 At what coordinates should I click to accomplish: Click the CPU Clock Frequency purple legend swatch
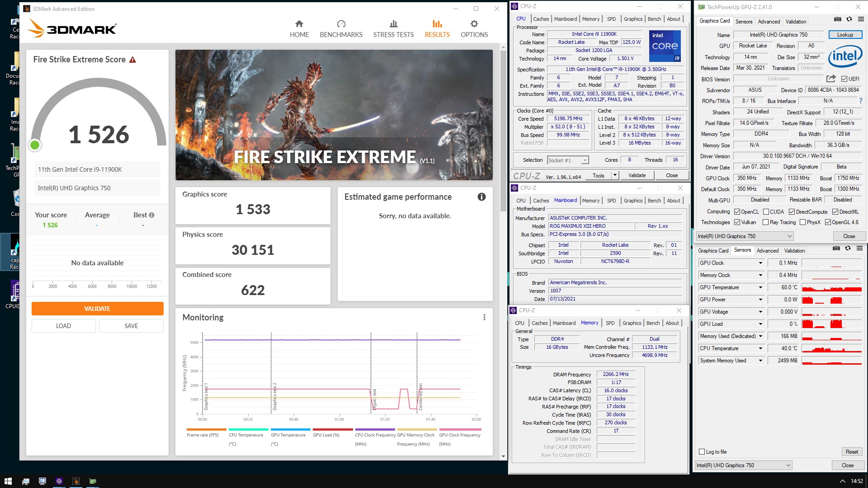pyautogui.click(x=375, y=429)
